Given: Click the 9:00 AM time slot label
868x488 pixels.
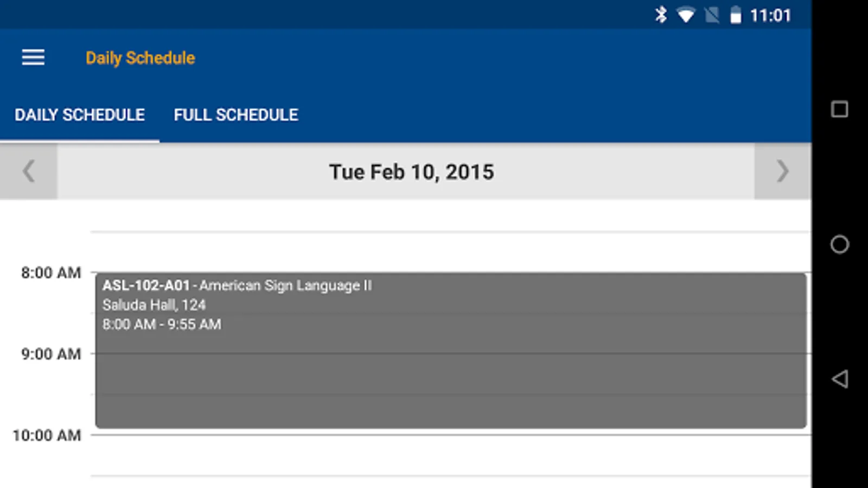Looking at the screenshot, I should click(x=51, y=354).
